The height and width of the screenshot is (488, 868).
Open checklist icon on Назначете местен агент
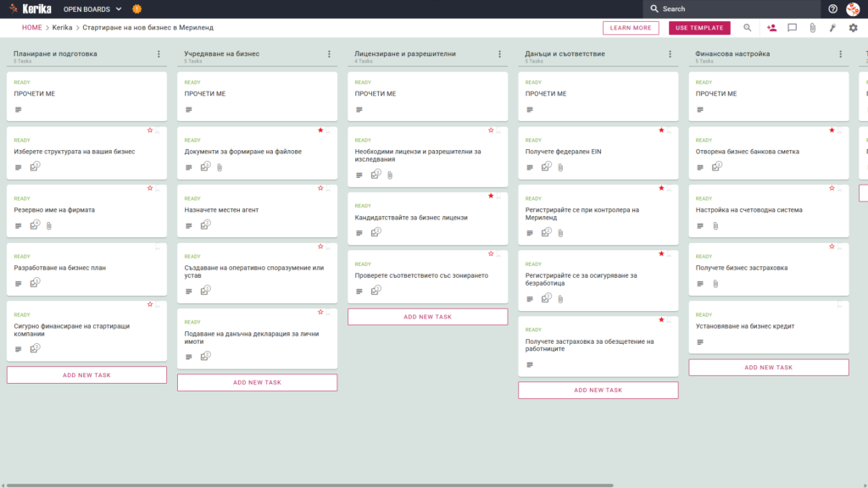pos(205,225)
